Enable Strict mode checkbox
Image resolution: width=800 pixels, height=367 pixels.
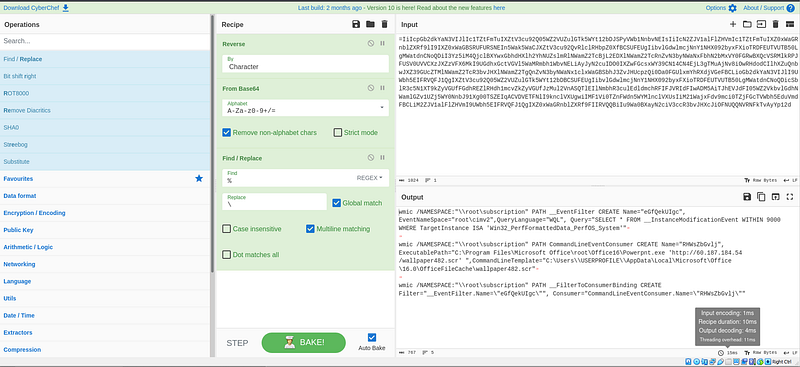338,132
